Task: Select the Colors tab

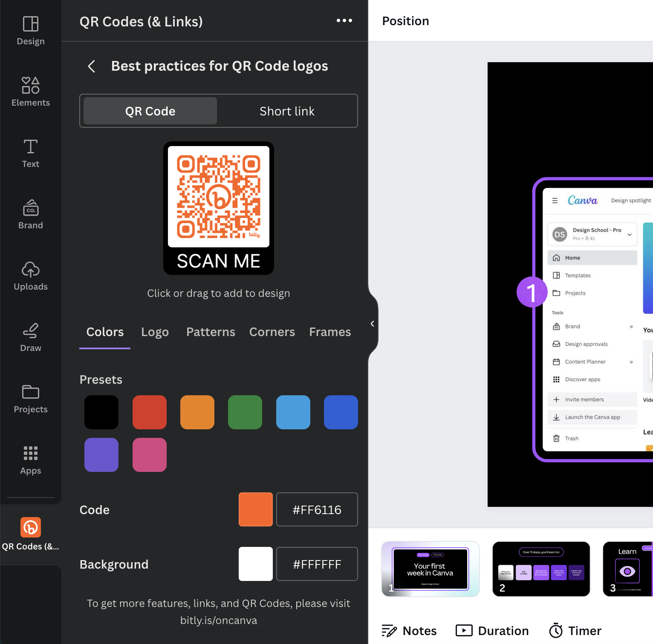Action: (x=105, y=332)
